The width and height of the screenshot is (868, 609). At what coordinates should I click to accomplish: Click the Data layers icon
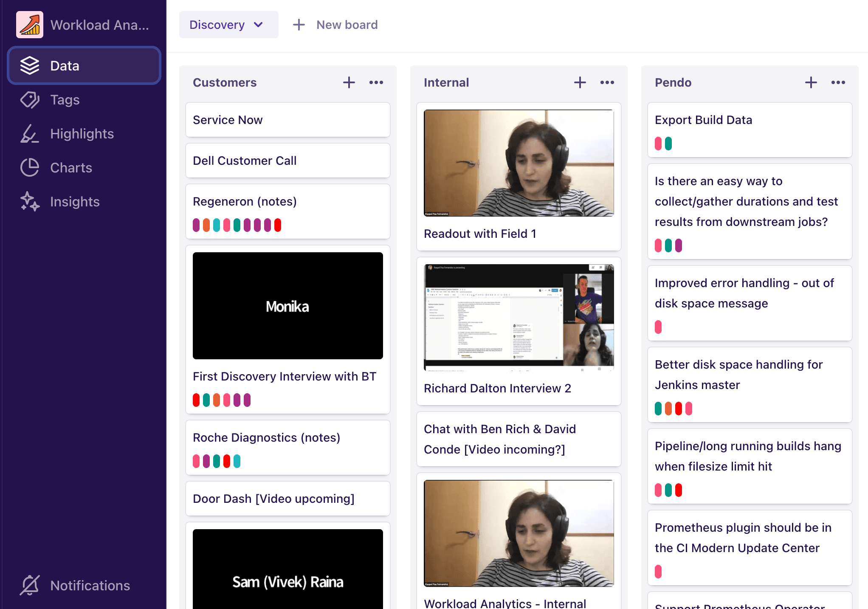(x=30, y=65)
